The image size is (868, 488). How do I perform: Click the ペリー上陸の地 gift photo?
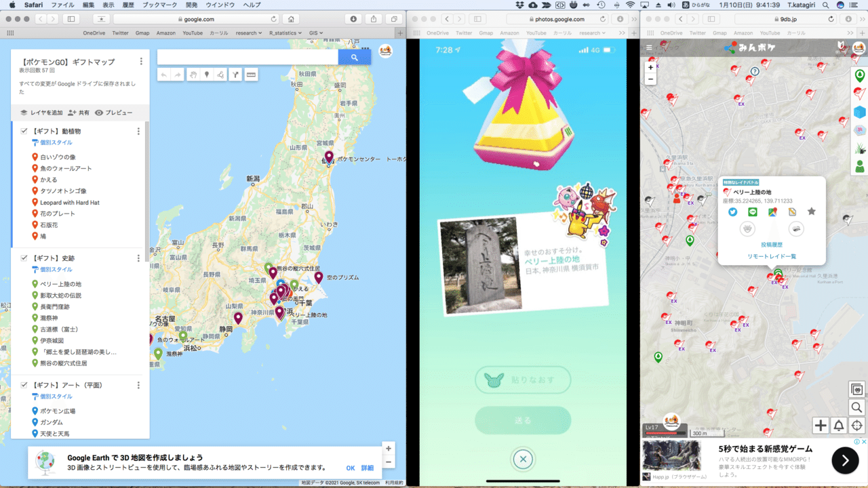point(481,265)
